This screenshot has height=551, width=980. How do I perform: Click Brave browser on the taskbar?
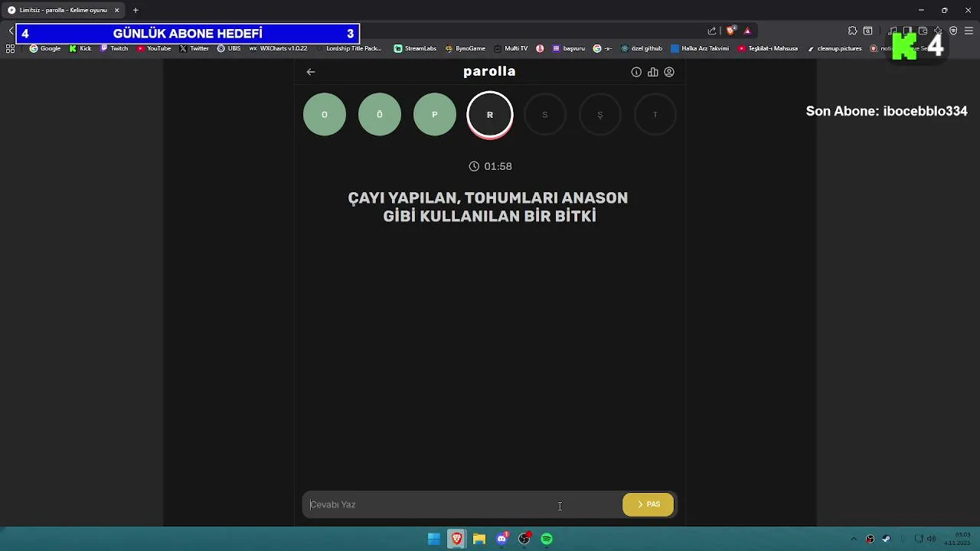pyautogui.click(x=456, y=539)
